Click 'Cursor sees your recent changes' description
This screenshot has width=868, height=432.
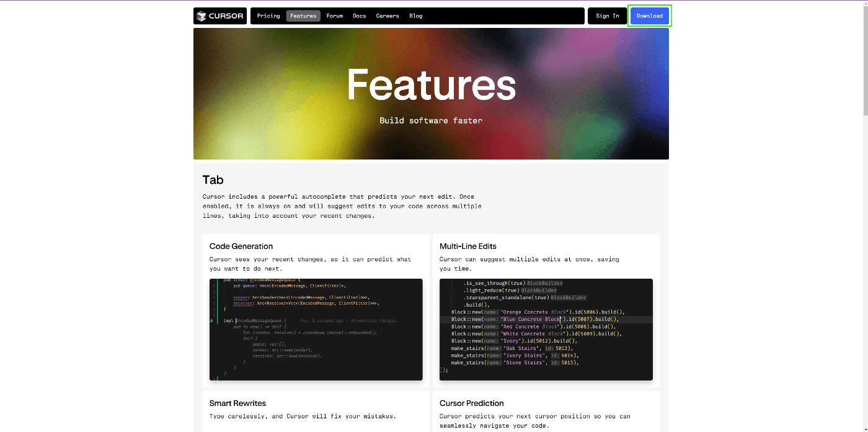coord(310,264)
